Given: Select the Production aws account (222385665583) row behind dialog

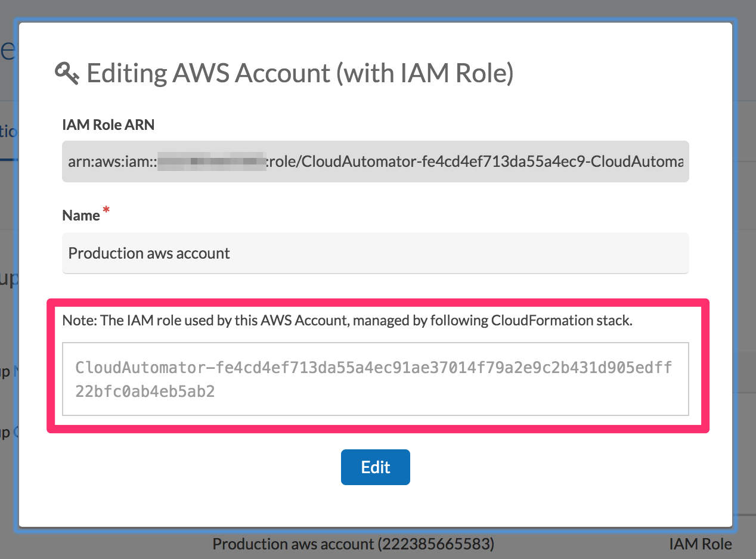Looking at the screenshot, I should pyautogui.click(x=354, y=544).
